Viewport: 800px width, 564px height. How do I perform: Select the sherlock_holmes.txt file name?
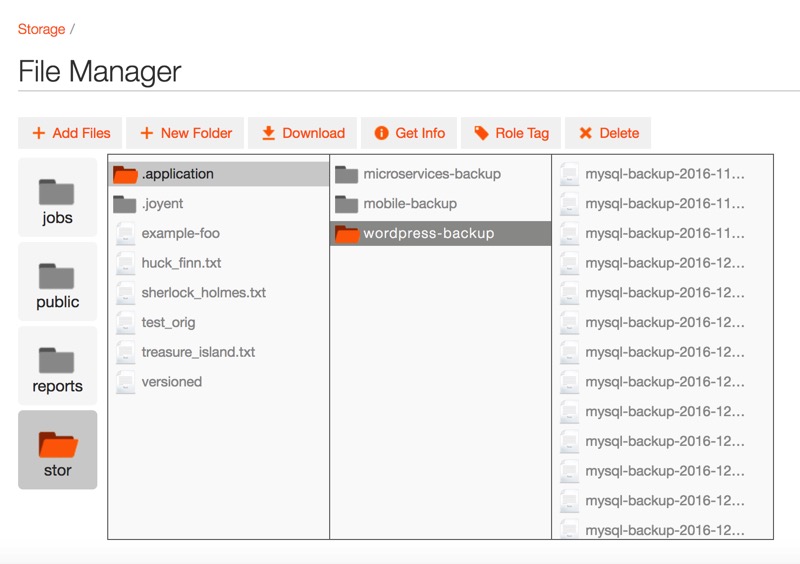(x=204, y=292)
